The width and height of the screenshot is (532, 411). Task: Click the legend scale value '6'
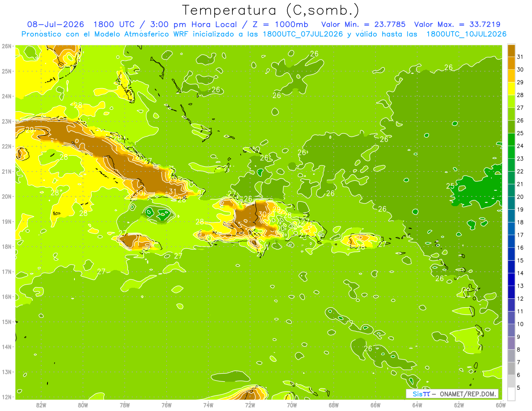(519, 375)
